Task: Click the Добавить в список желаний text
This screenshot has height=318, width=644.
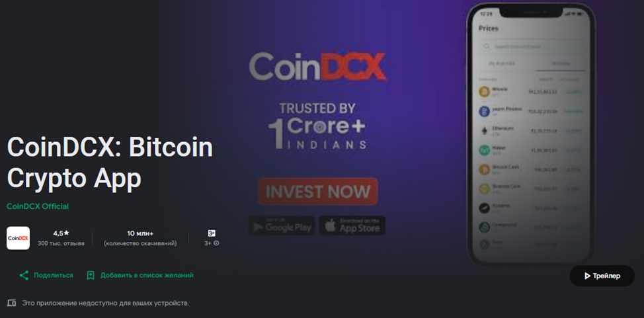Action: click(147, 275)
